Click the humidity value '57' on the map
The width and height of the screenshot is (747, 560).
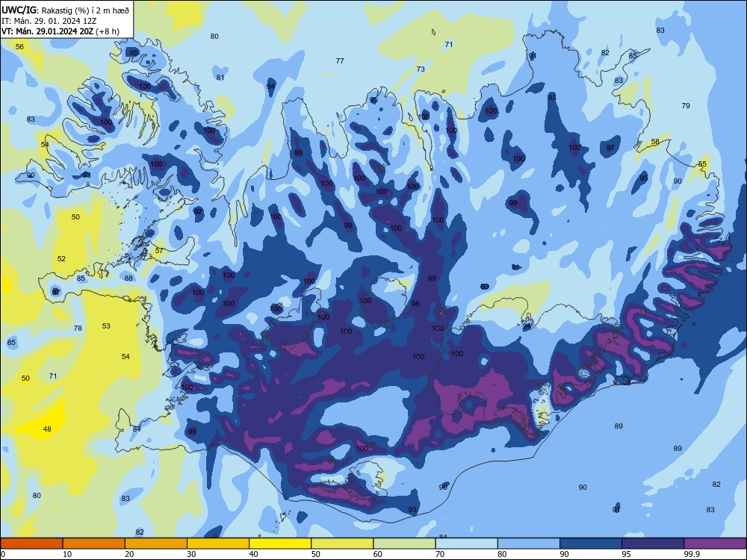click(159, 250)
